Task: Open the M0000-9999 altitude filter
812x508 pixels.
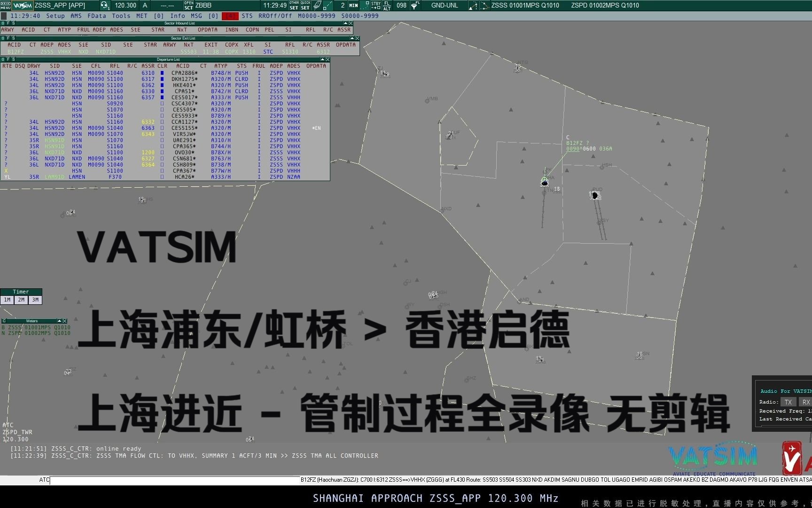Action: pyautogui.click(x=317, y=16)
